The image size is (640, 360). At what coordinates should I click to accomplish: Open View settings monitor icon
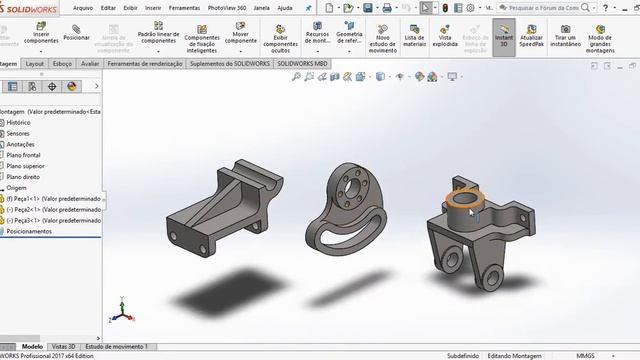click(x=452, y=76)
